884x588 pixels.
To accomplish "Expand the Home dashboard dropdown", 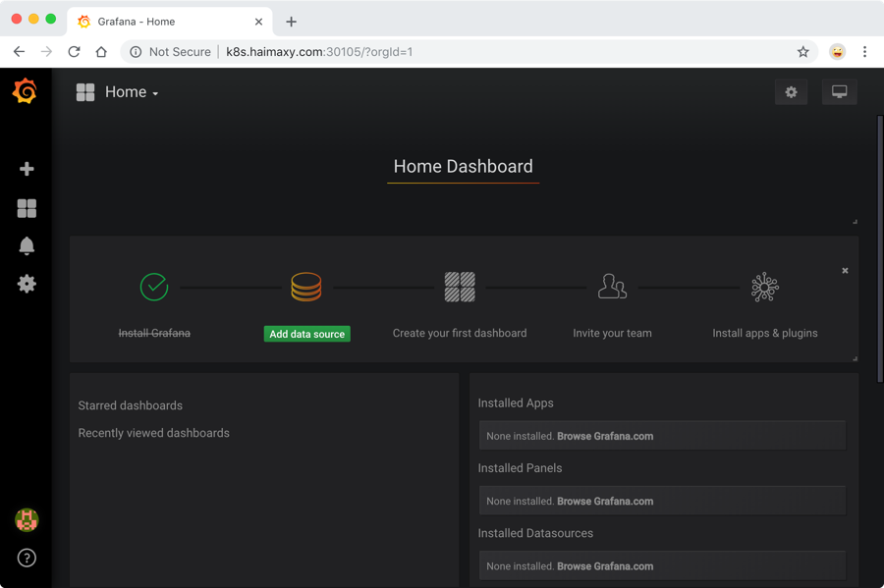I will [132, 92].
